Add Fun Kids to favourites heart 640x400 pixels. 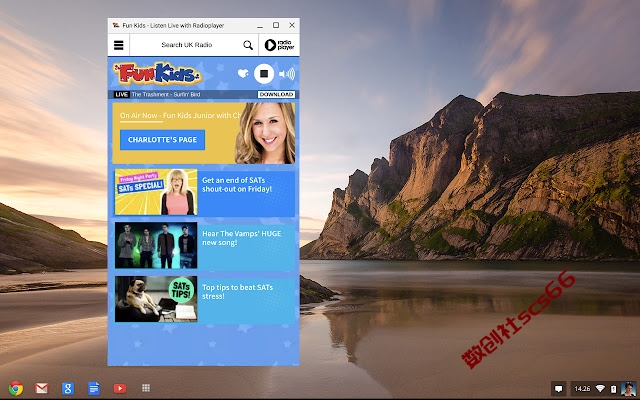(x=243, y=73)
